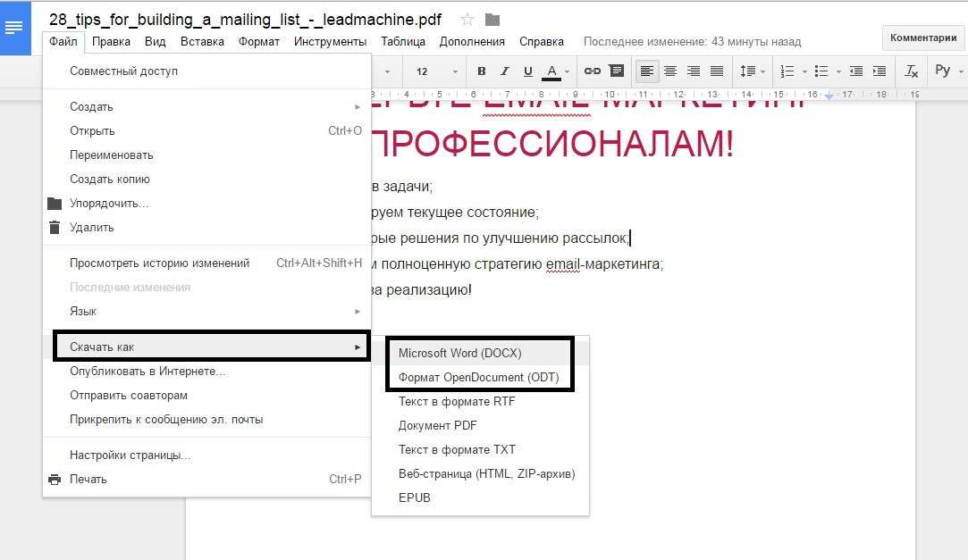Click the Google Docs home icon

click(15, 28)
